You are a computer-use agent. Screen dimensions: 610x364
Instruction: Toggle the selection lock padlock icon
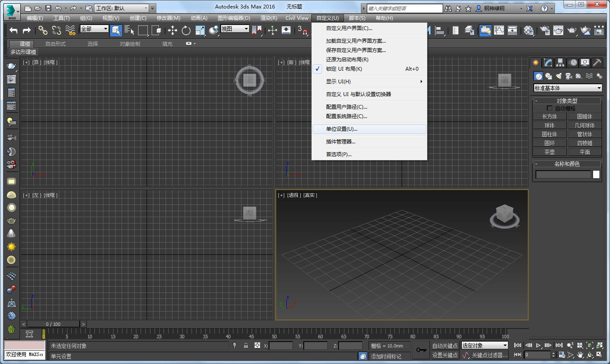click(x=246, y=346)
